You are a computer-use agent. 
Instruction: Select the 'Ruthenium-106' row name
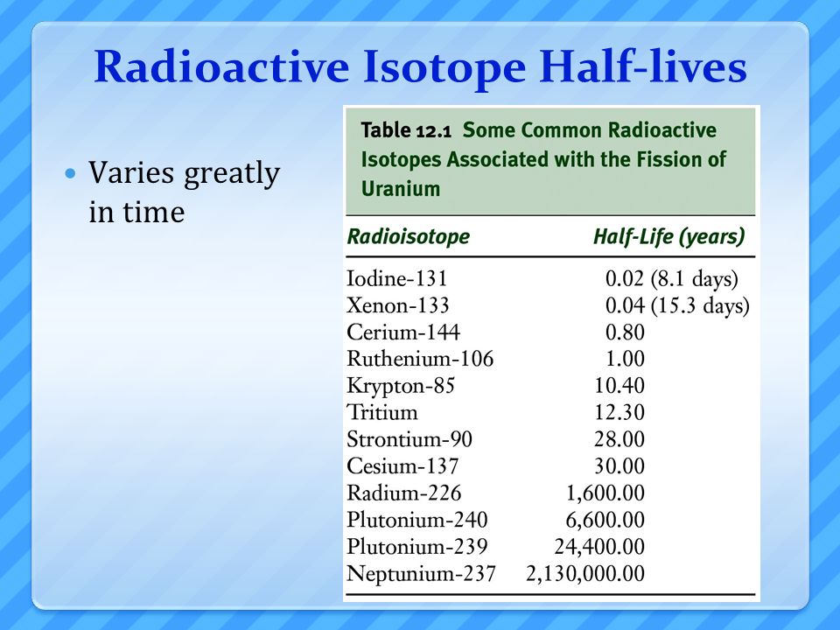click(x=420, y=359)
